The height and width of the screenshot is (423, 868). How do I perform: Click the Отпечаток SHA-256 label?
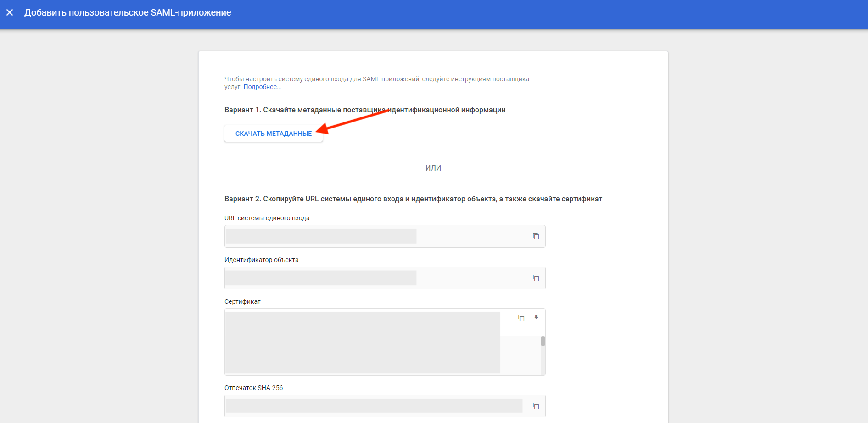(x=253, y=388)
